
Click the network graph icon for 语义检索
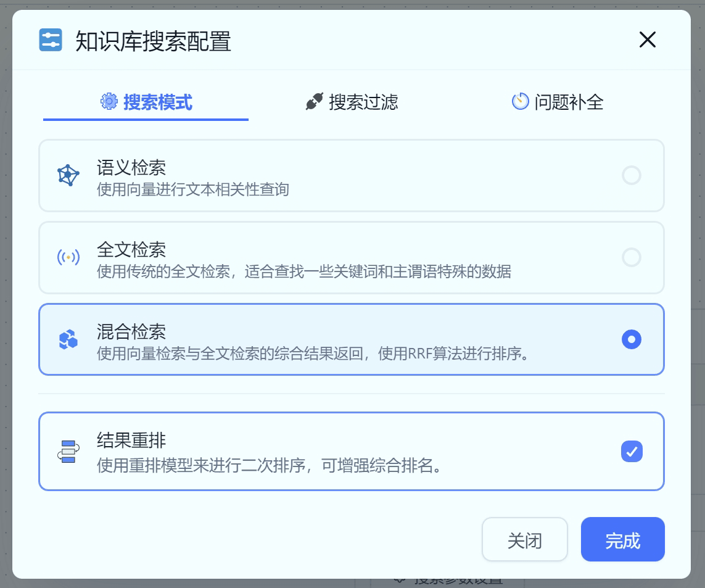coord(68,176)
